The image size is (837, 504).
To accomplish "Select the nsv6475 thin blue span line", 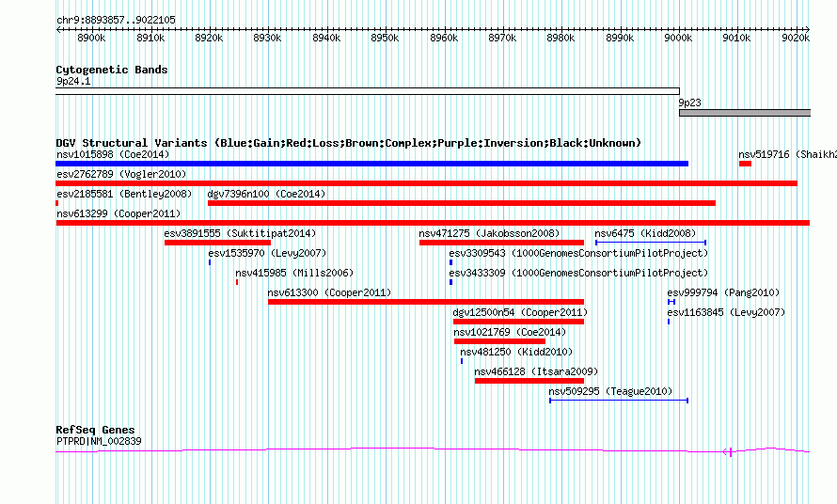I will [651, 243].
